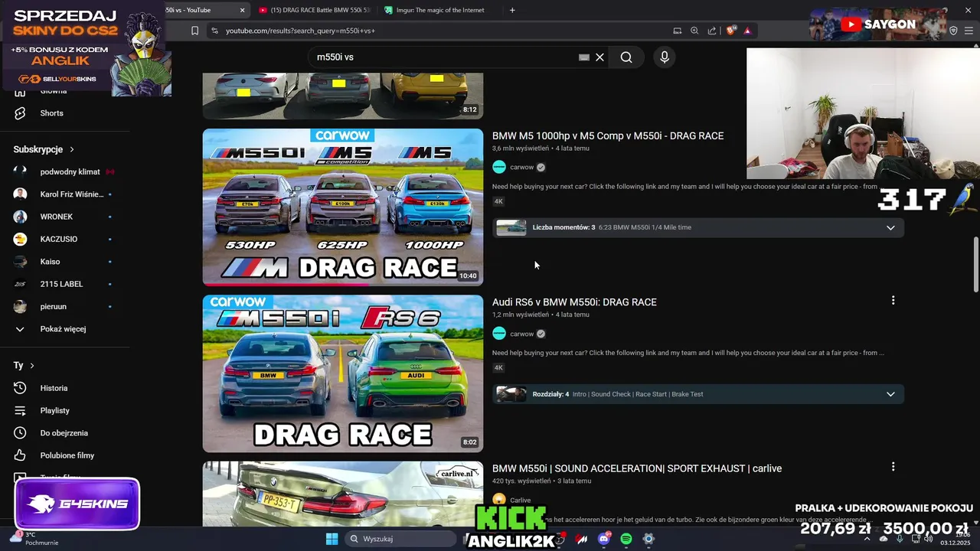This screenshot has width=980, height=551.
Task: Click the M550i vs RS6 drag race thumbnail
Action: click(343, 373)
